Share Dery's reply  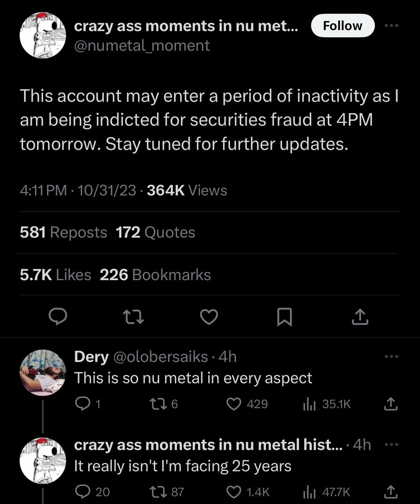click(390, 404)
